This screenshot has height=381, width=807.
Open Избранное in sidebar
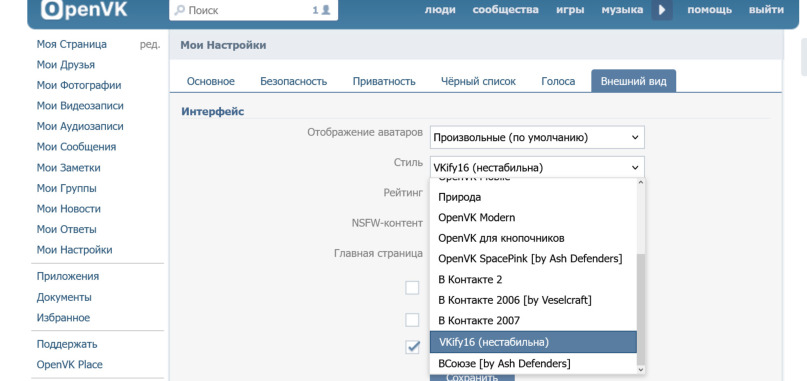click(x=63, y=318)
